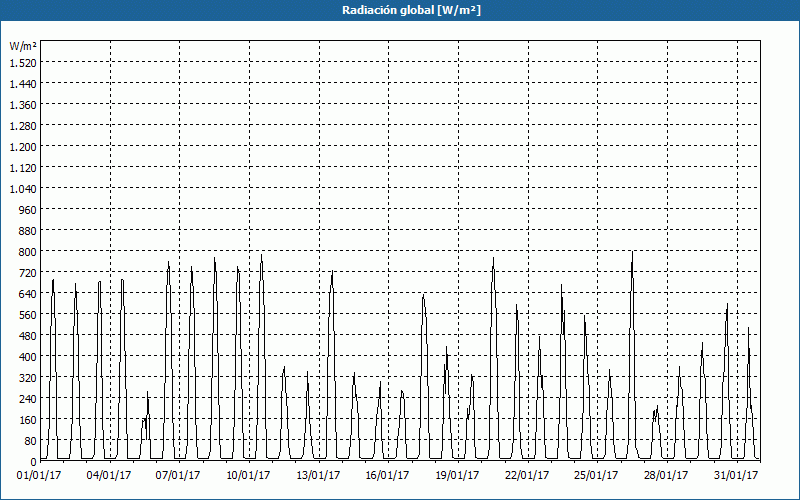Click the 19/01/17 date label

[x=457, y=476]
